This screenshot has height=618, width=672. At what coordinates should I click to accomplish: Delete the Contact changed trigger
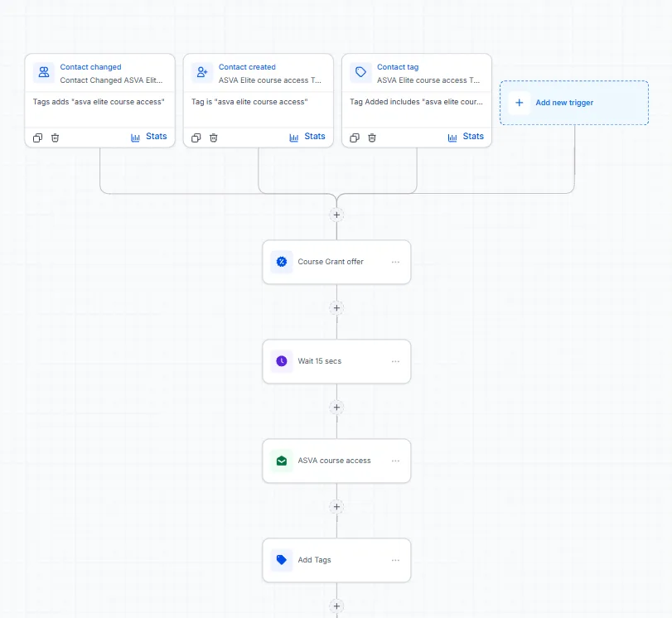coord(55,138)
